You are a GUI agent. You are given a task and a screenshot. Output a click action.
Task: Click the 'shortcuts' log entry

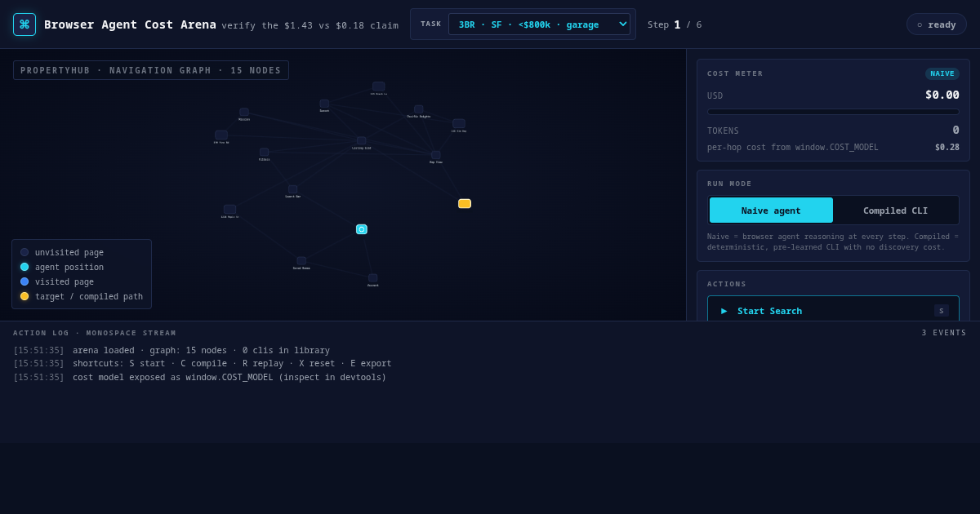coord(232,363)
